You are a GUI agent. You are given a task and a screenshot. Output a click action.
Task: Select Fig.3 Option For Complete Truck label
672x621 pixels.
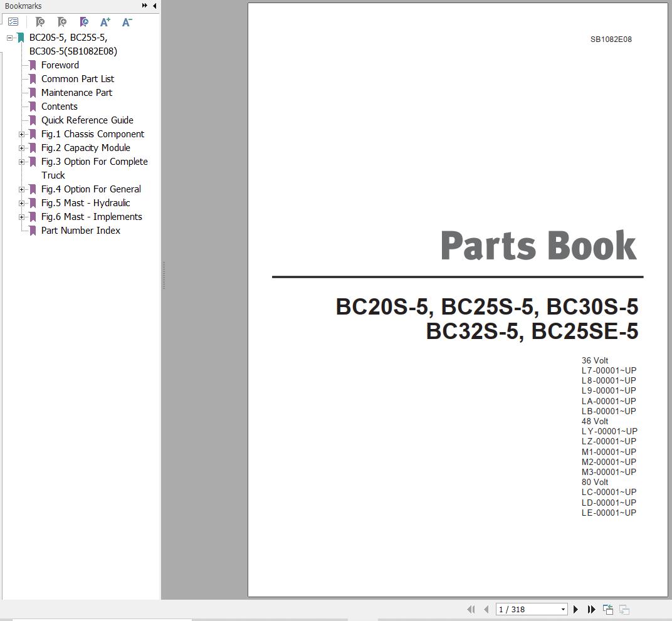(x=94, y=169)
